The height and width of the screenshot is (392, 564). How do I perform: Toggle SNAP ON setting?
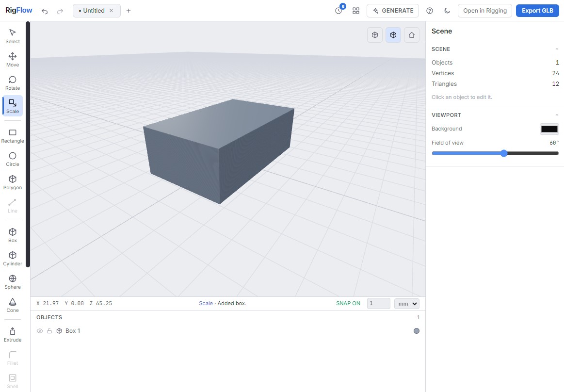point(348,303)
